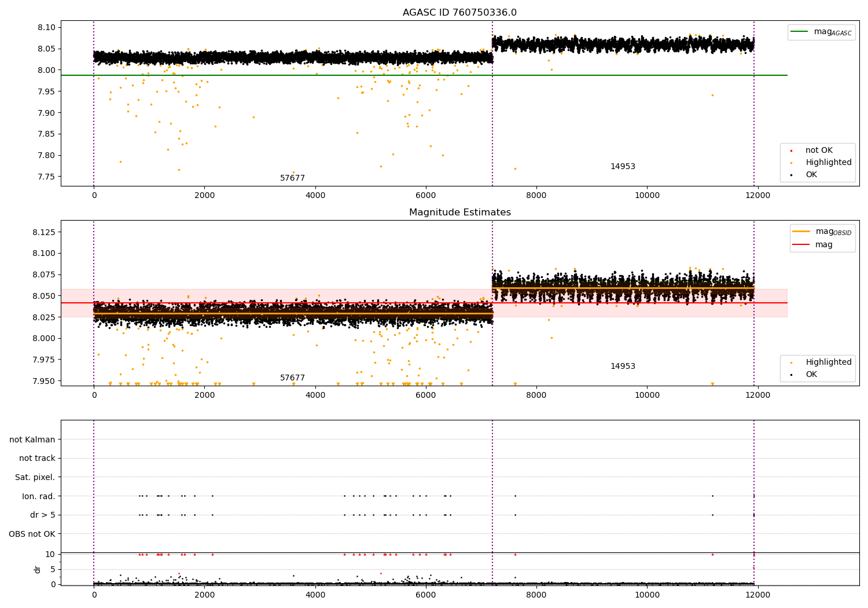Click the rotated "dr" y-axis label
Screen dimensions: 868x608
pyautogui.click(x=38, y=569)
